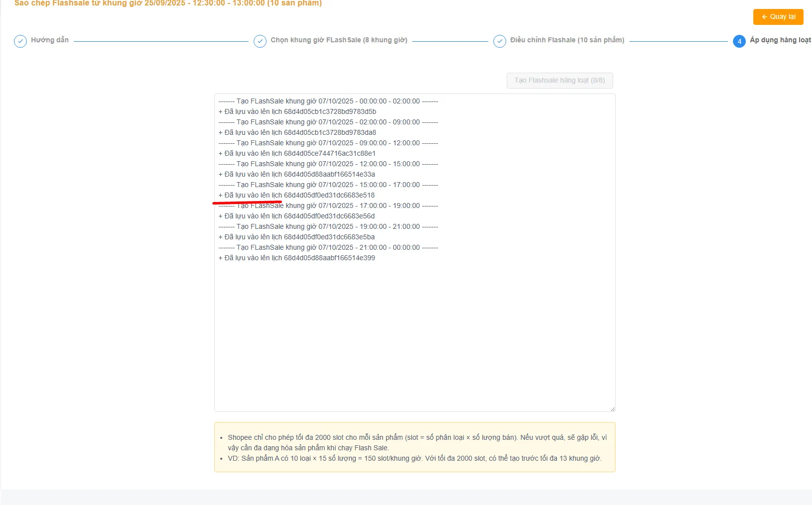Viewport: 812px width, 505px height.
Task: Go to Điều chỉnh Flashale (10 sản phẩm) step
Action: pyautogui.click(x=567, y=40)
